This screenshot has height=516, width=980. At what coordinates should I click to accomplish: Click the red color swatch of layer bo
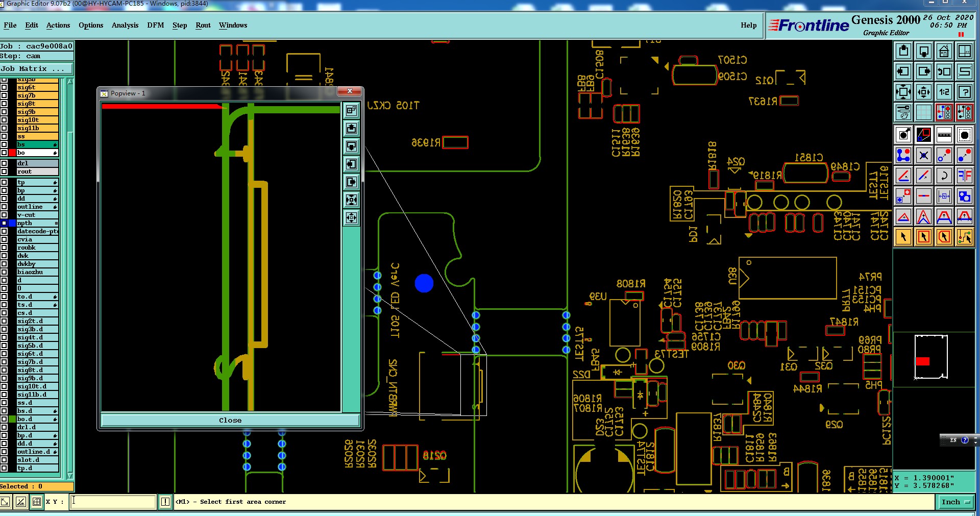click(12, 153)
